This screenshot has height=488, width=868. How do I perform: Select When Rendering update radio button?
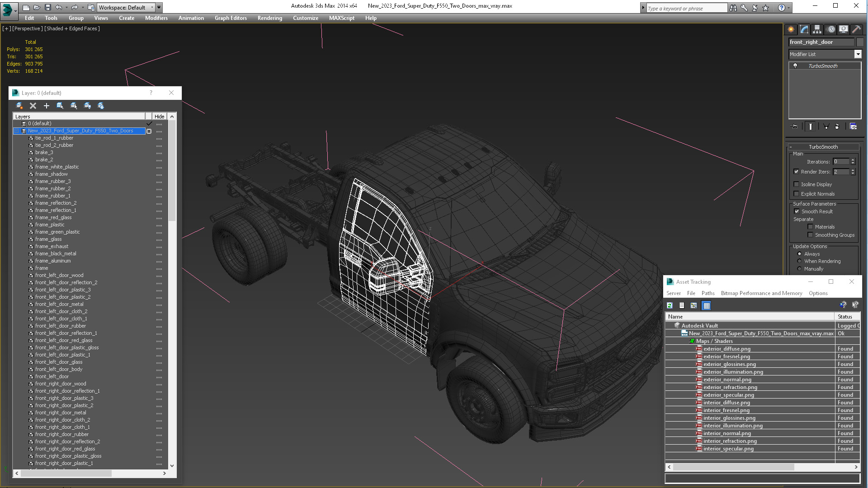click(x=799, y=261)
